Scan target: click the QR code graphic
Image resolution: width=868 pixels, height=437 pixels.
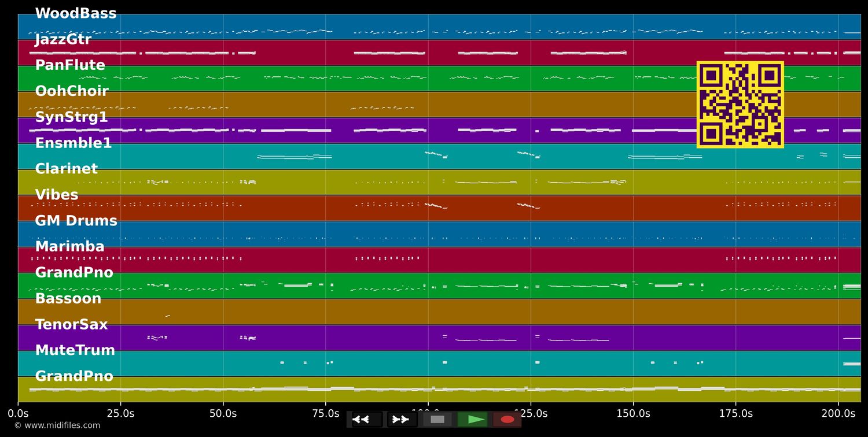(740, 105)
